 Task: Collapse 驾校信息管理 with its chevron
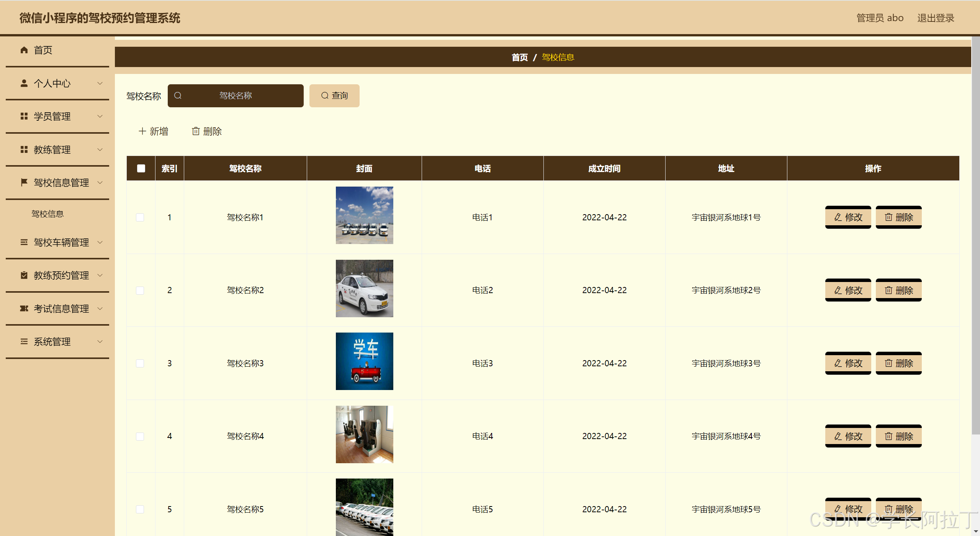[x=100, y=182]
